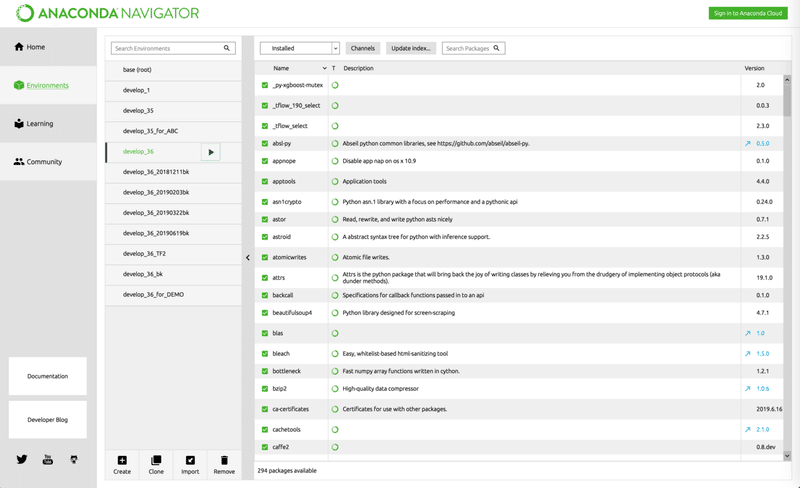Image resolution: width=800 pixels, height=488 pixels.
Task: Click the type circle icon for apptools
Action: (x=335, y=181)
